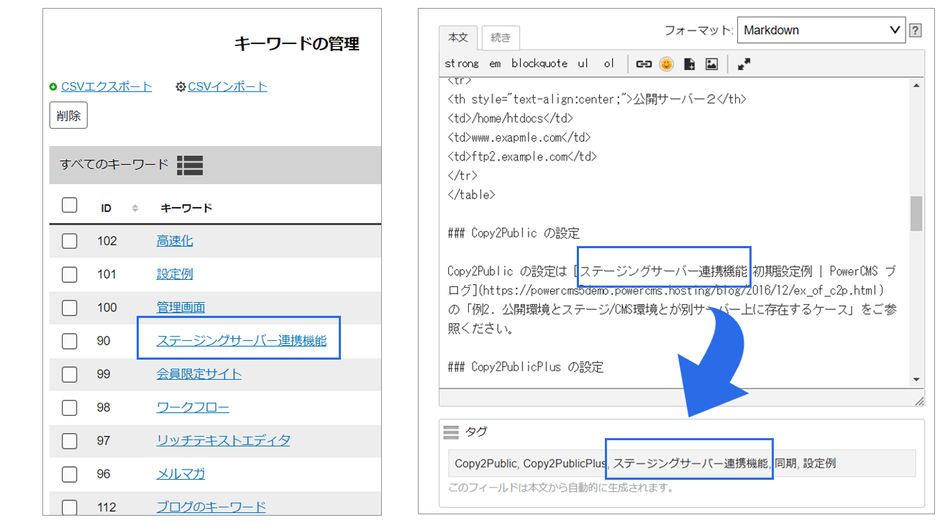Sort the table by the ID column arrows
Image resolution: width=940 pixels, height=523 pixels.
[135, 208]
